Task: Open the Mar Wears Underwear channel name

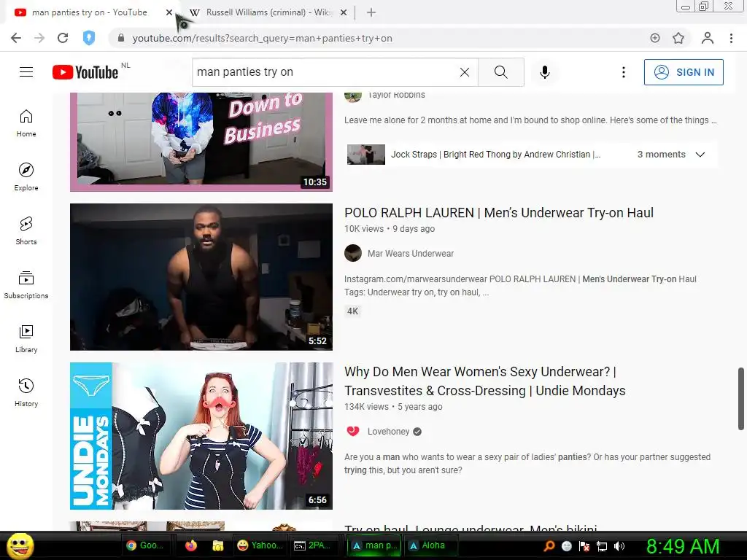Action: (411, 253)
